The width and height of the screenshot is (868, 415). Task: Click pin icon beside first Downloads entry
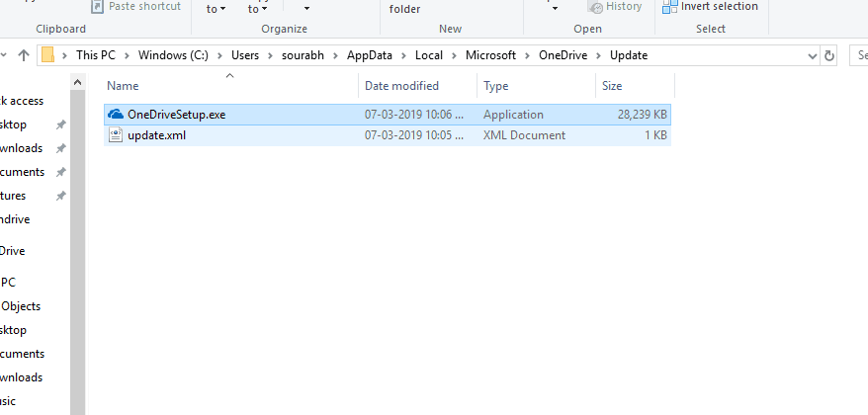point(61,148)
